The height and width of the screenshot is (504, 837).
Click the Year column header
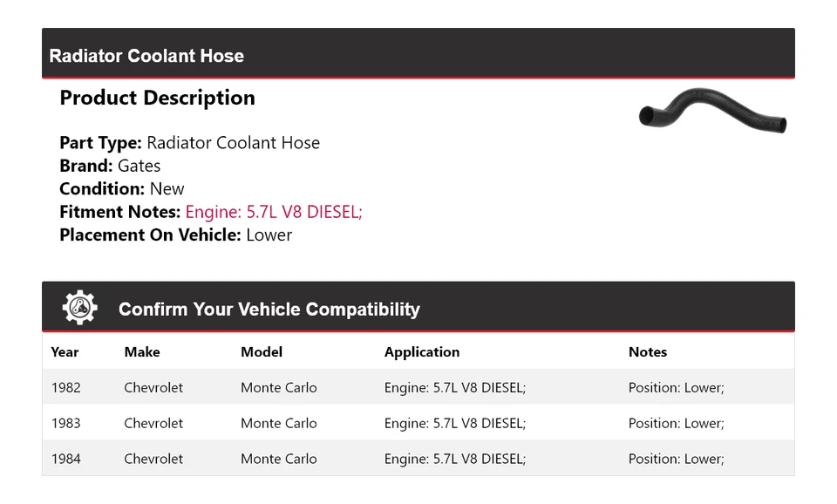65,352
